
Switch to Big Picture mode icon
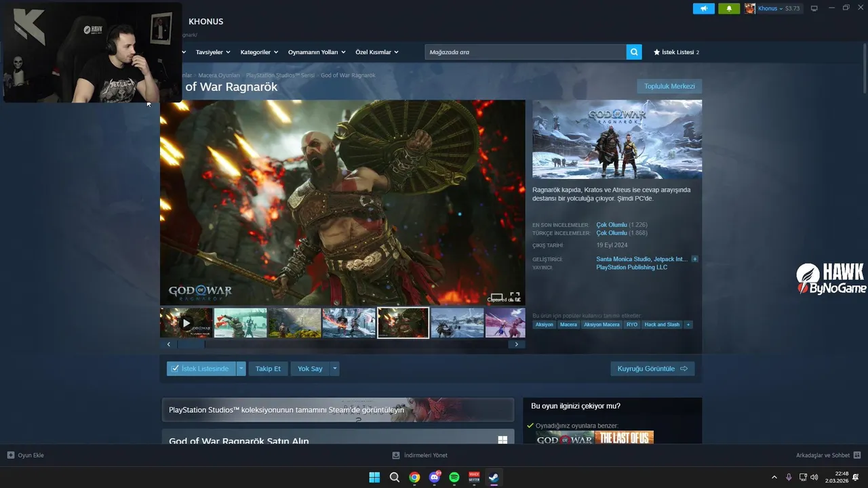point(814,9)
